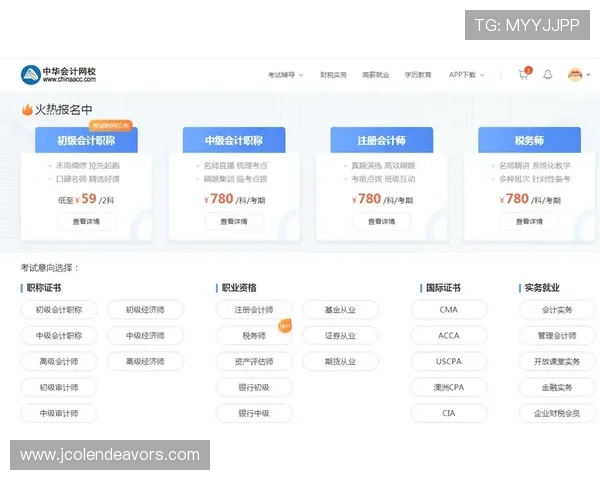Choose USCPA international certificate
The width and height of the screenshot is (600, 480).
click(449, 361)
